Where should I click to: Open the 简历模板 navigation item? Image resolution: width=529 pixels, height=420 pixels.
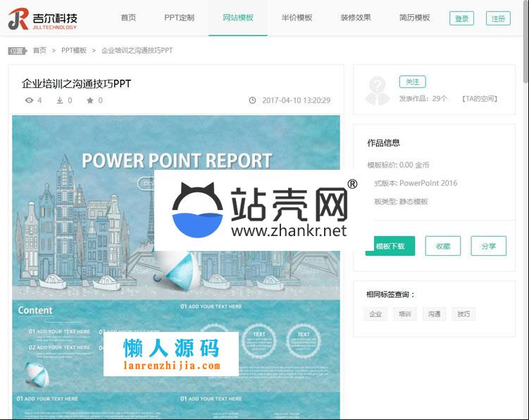414,18
